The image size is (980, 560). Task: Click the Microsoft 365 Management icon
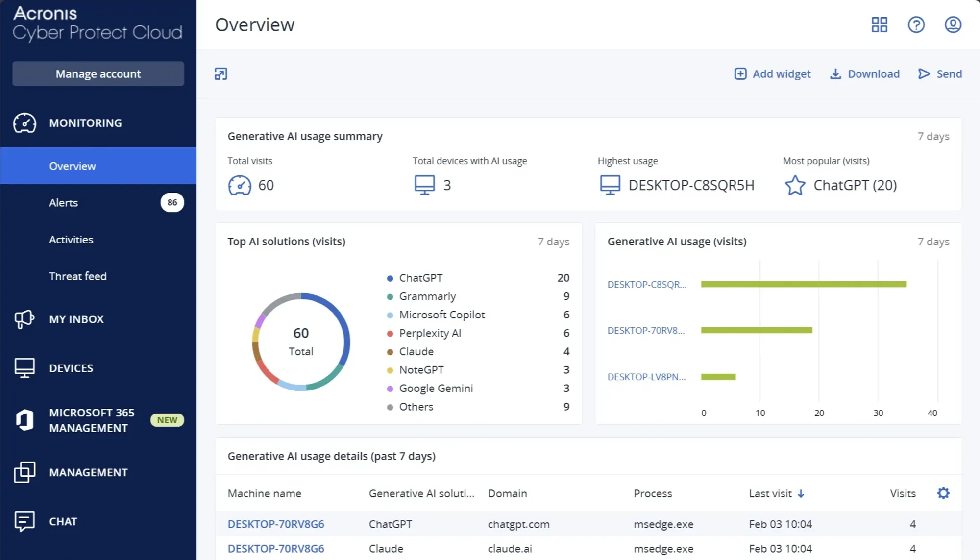click(x=24, y=420)
